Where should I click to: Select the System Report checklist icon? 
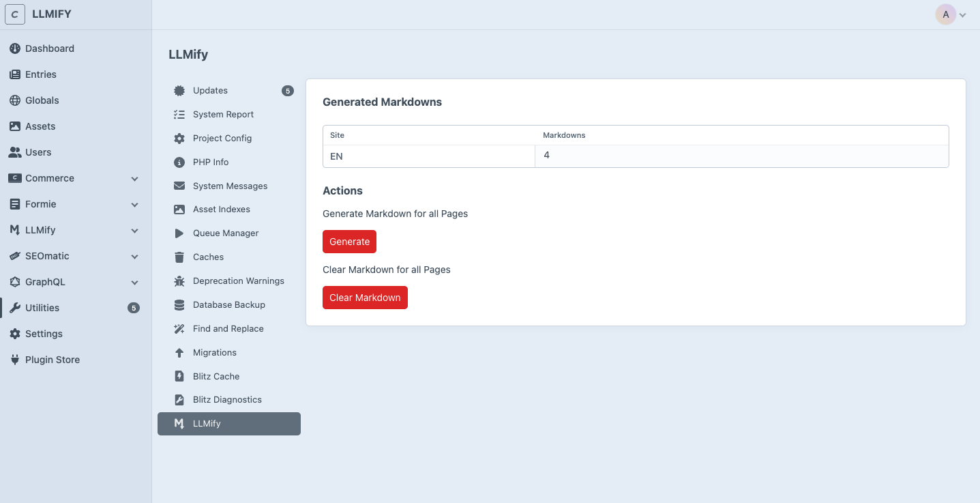179,114
